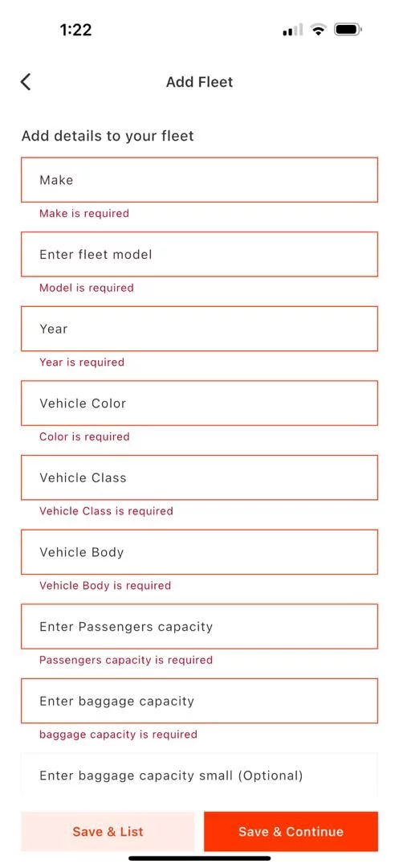Image resolution: width=399 pixels, height=868 pixels.
Task: Tap the Save & List button
Action: [x=108, y=832]
